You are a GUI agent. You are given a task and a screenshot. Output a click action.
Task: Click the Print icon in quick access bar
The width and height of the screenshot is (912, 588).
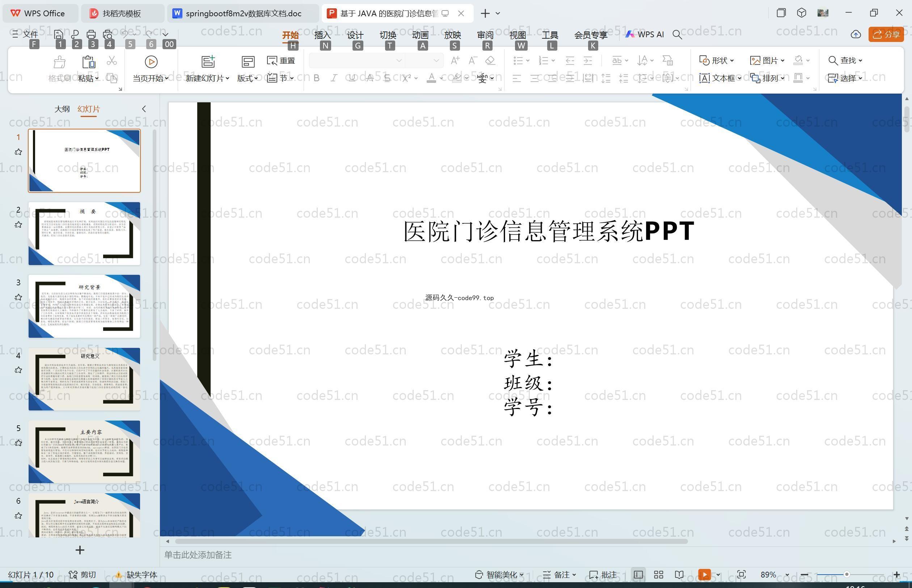pos(91,34)
